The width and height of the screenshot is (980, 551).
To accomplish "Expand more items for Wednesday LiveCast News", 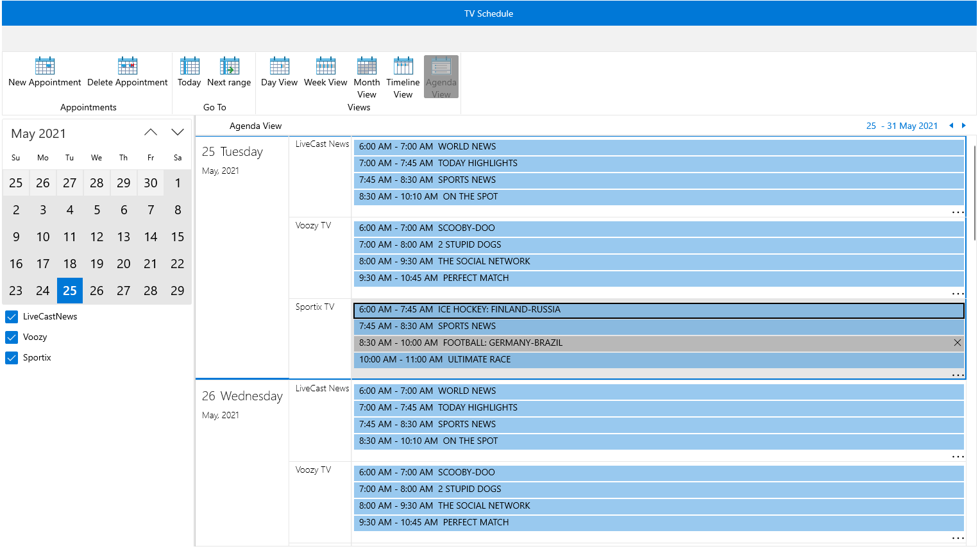I will 958,457.
